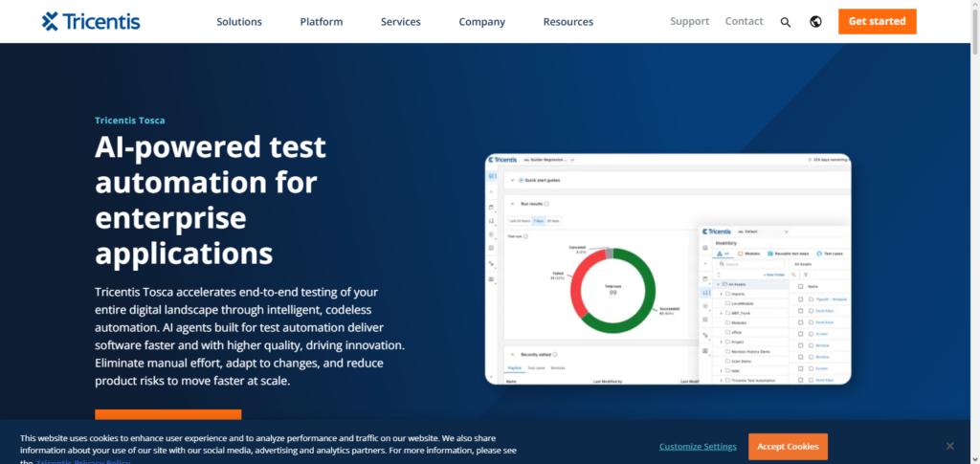Open the Services menu
This screenshot has width=980, height=464.
(x=401, y=22)
